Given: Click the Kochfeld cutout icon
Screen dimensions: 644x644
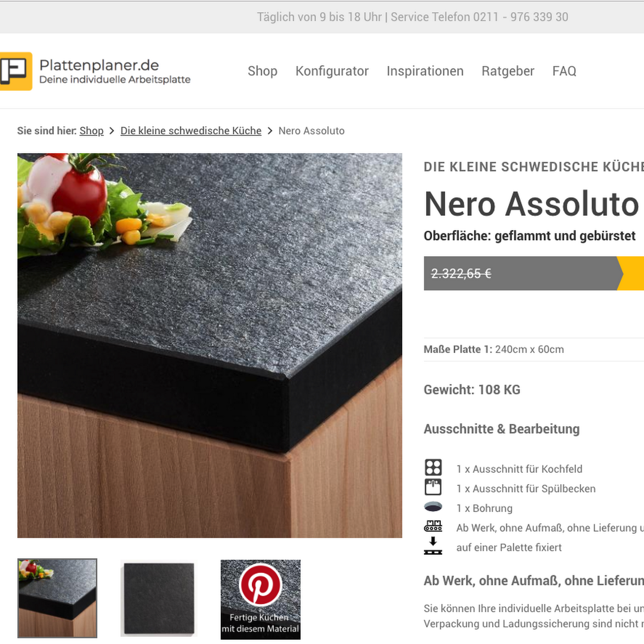Looking at the screenshot, I should 433,467.
